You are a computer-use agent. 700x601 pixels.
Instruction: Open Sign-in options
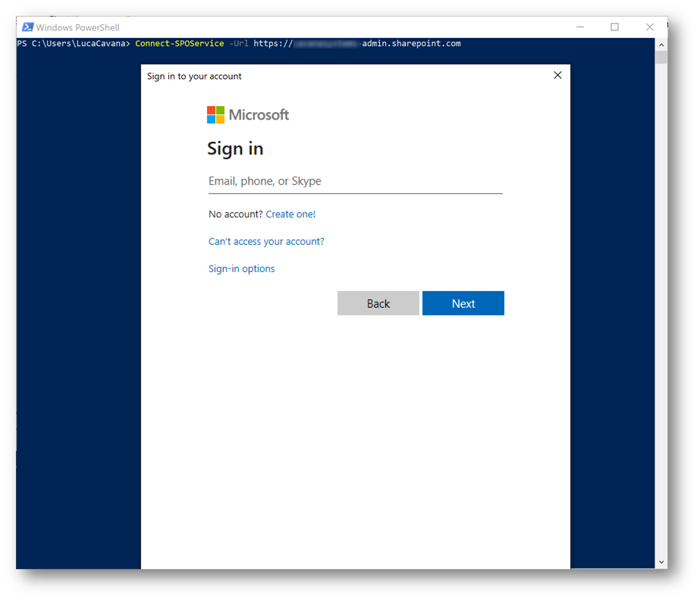point(241,268)
